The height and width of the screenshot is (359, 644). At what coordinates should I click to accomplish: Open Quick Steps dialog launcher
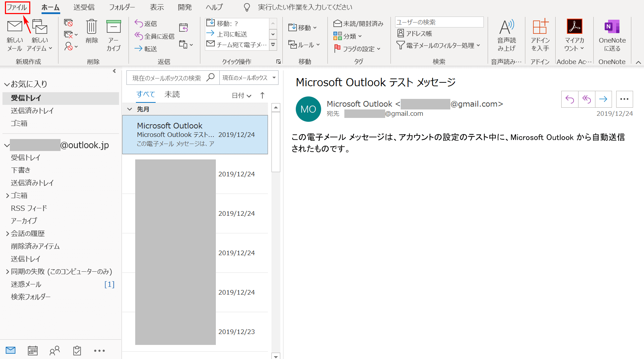[279, 62]
